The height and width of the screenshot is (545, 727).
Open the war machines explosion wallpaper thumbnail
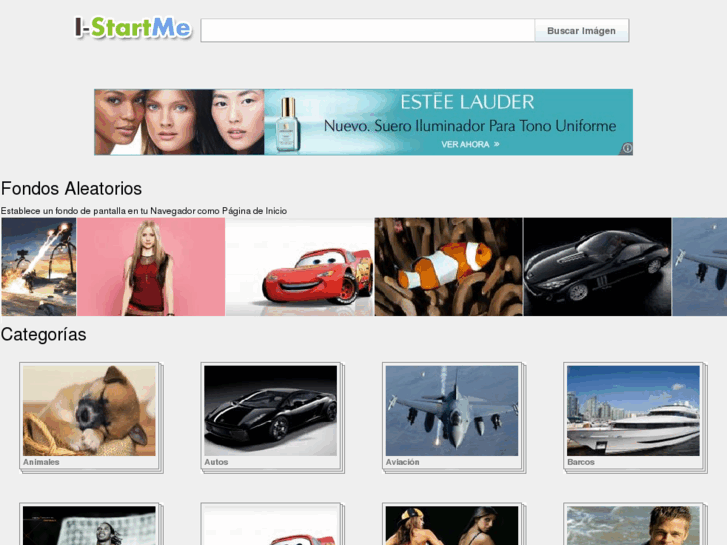39,267
